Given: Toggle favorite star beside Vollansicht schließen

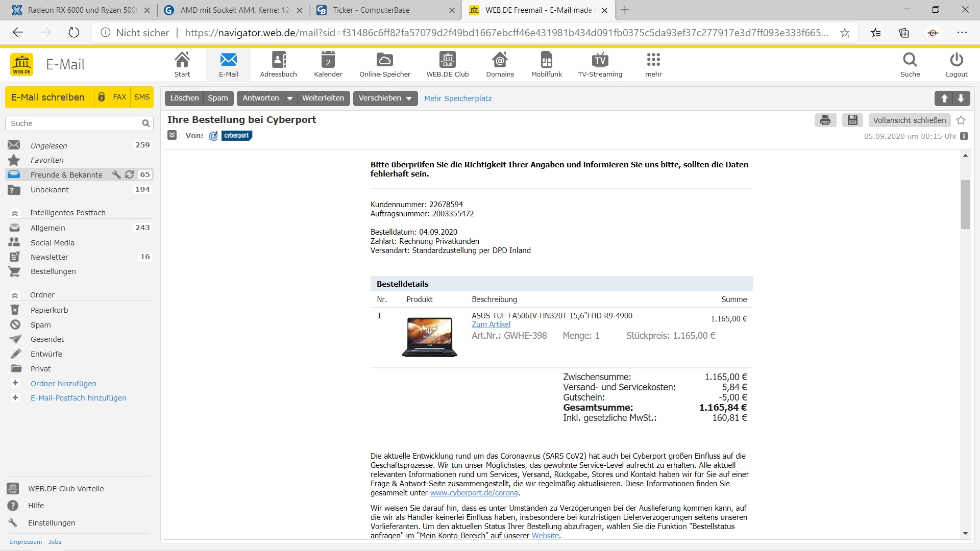Looking at the screenshot, I should [x=961, y=120].
